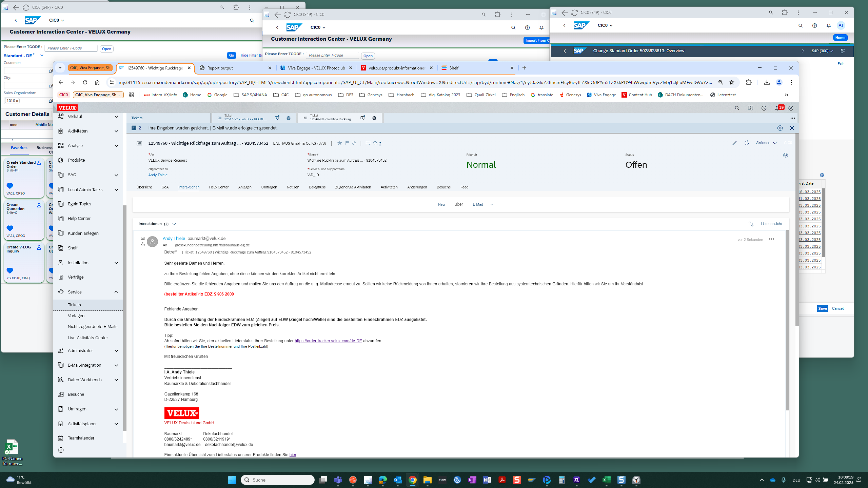Open Vorlagen under Service
This screenshot has height=488, width=868.
pos(76,316)
